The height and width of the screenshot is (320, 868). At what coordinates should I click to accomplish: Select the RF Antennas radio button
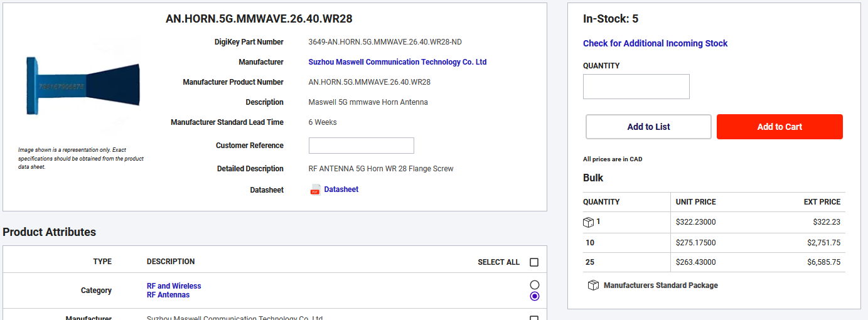point(535,296)
